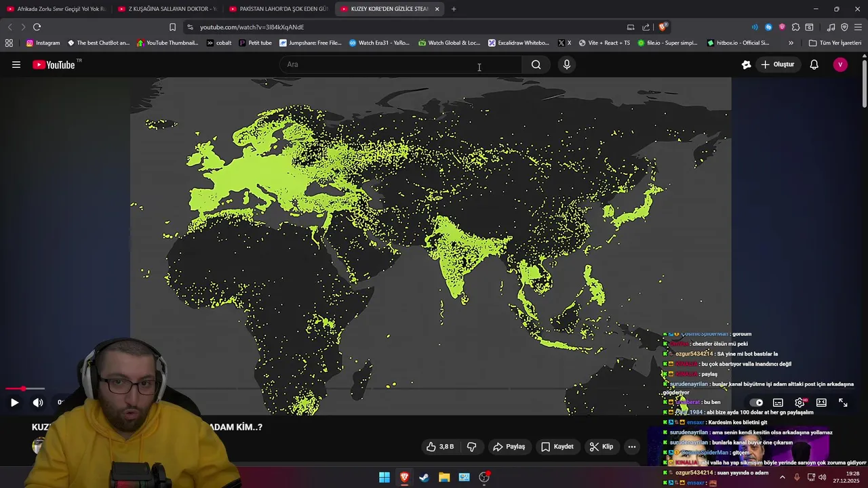Open the blue sound waves extension
This screenshot has height=488, width=868.
click(755, 27)
